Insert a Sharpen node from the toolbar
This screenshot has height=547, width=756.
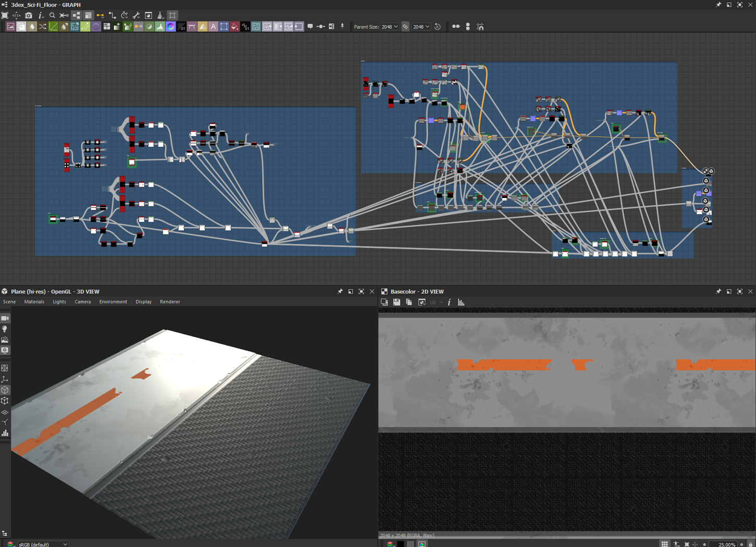(x=203, y=27)
